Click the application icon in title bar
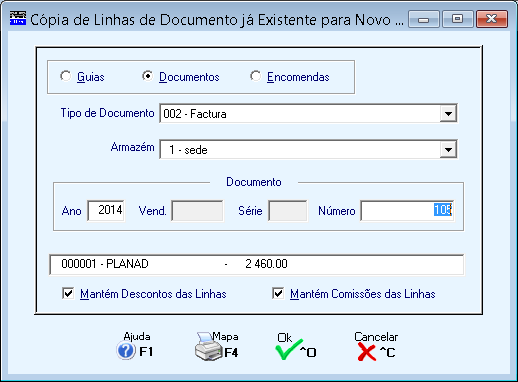The width and height of the screenshot is (518, 382). pos(18,18)
